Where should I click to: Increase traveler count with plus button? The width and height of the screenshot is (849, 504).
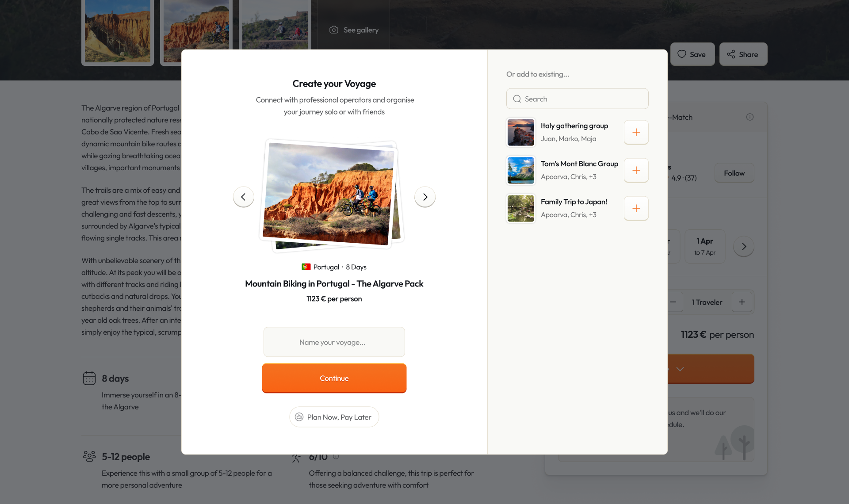coord(742,302)
